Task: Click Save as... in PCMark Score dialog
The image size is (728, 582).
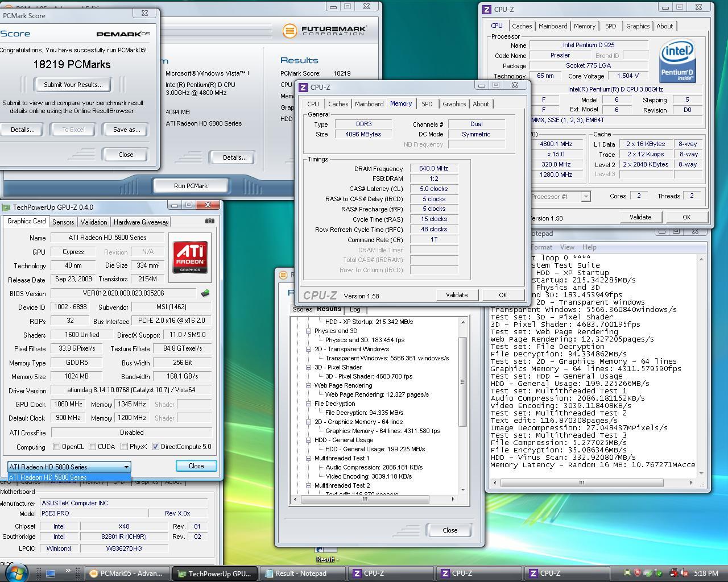Action: point(127,130)
